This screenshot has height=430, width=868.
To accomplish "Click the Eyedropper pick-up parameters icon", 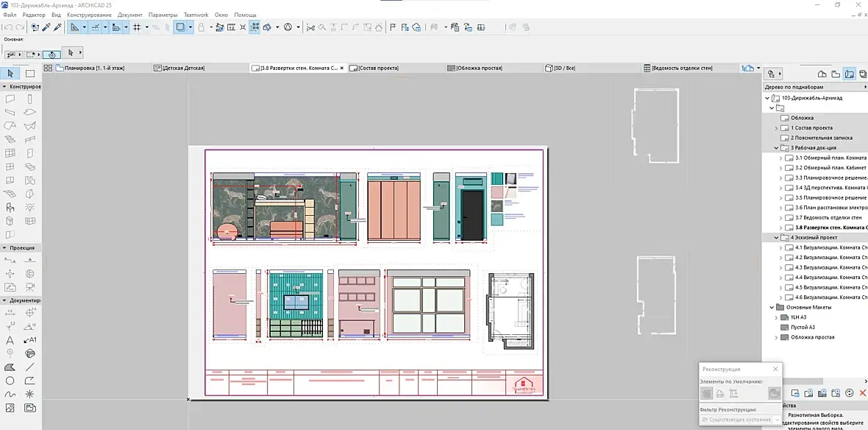I will click(46, 27).
